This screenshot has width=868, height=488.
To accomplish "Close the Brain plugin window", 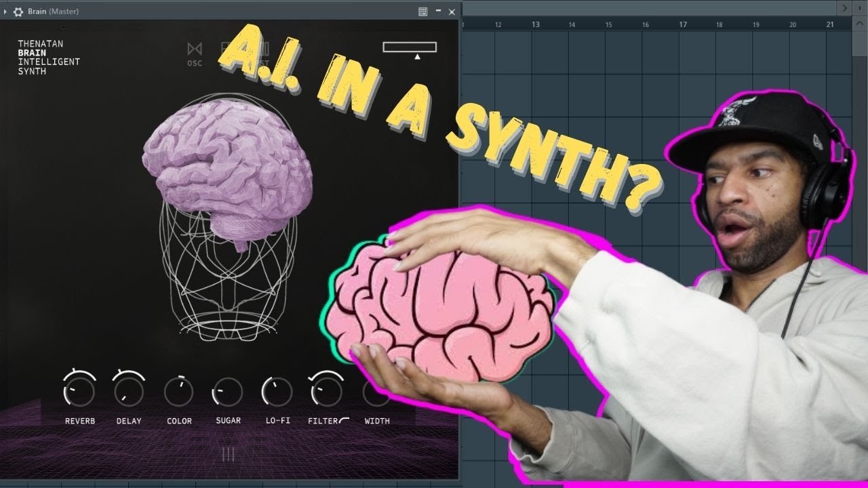I will (452, 12).
